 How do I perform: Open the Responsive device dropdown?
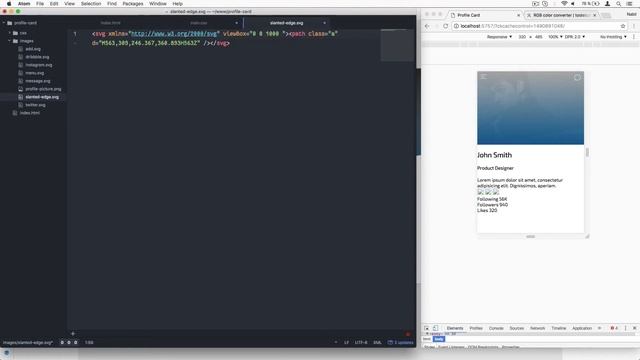[x=499, y=37]
